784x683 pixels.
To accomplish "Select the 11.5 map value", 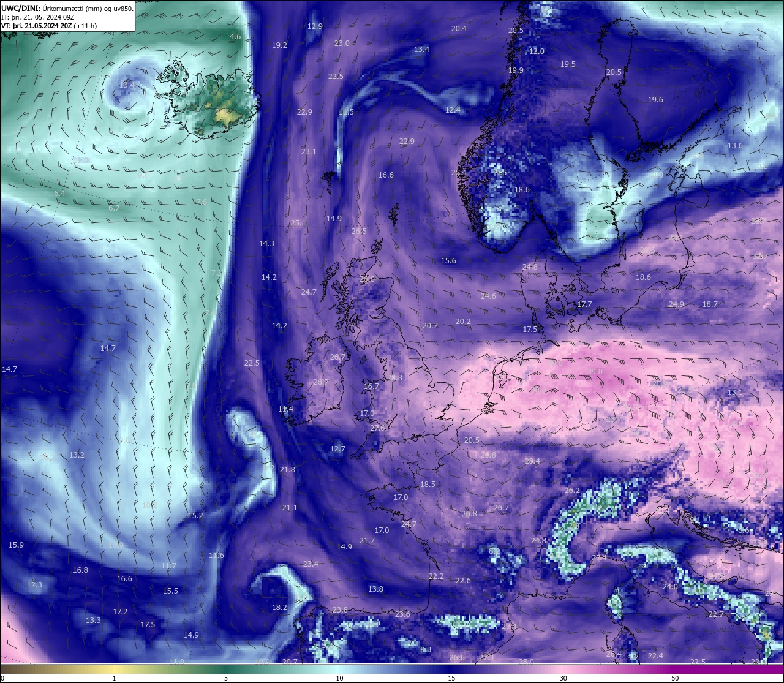I will [346, 112].
